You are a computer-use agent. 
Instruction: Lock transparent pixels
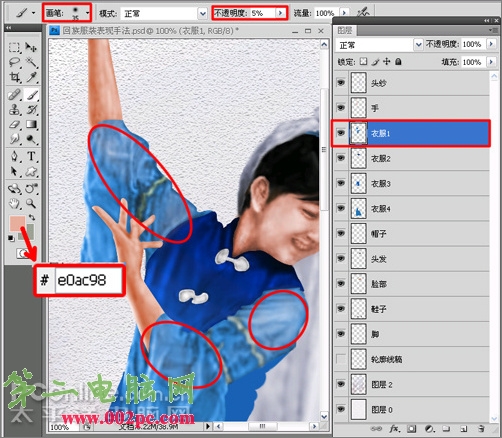pyautogui.click(x=364, y=62)
